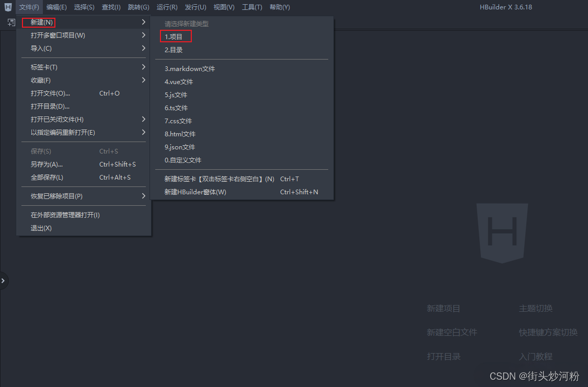
Task: Expand the 导入(C) submenu arrow
Action: (143, 49)
